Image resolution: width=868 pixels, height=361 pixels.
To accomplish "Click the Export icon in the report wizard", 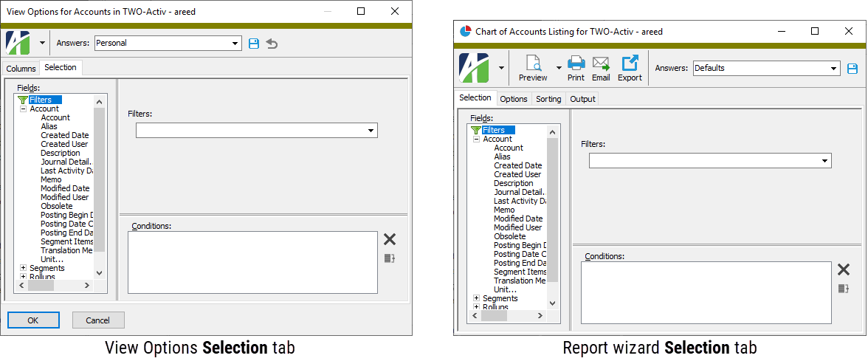I will click(630, 64).
